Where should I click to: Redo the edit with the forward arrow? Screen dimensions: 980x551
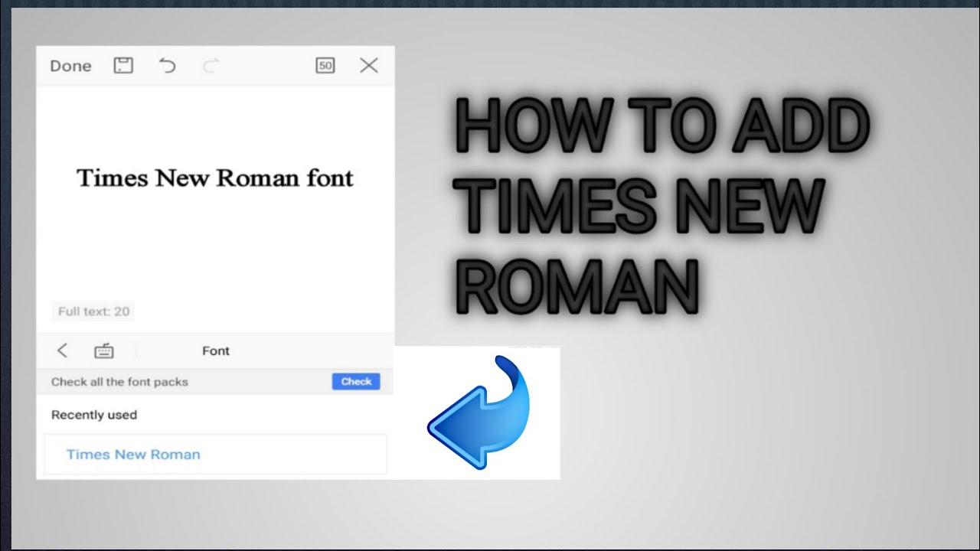[211, 66]
